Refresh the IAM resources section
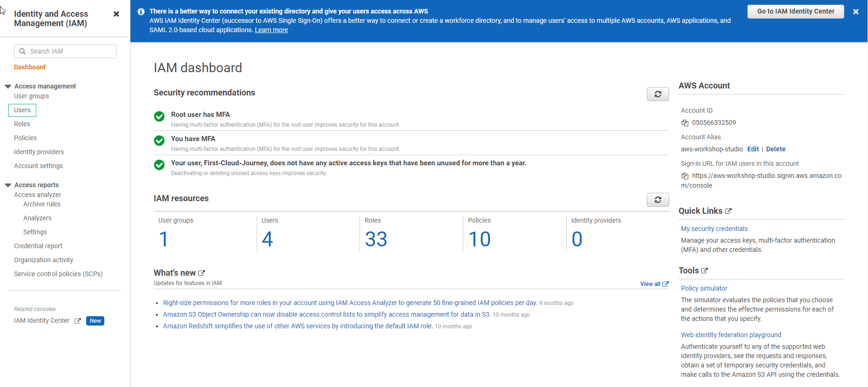 [x=658, y=200]
